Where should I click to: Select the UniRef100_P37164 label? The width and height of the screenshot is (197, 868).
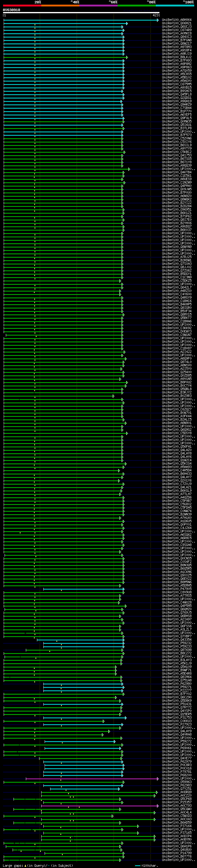coord(177,826)
